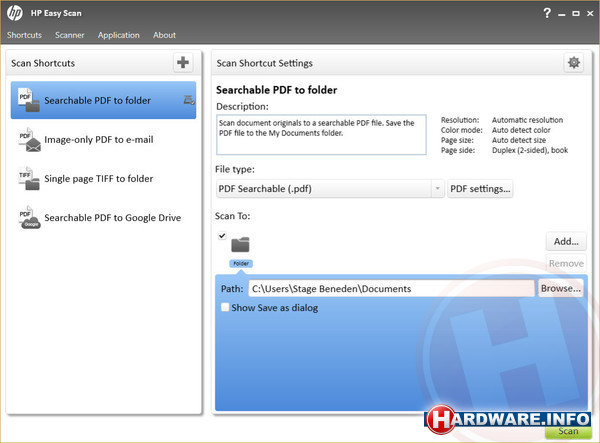Click in the Description text box
Screen dimensions: 600x443
[321, 135]
